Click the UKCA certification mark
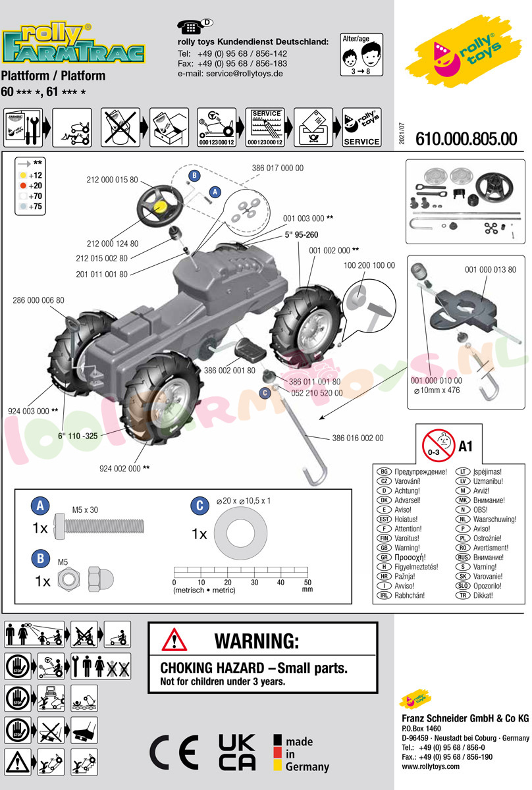532x790 pixels. 236,752
